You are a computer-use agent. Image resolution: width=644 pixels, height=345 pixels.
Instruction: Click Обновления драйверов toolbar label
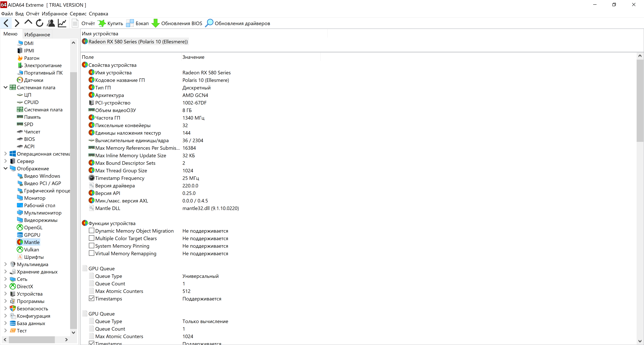(242, 23)
